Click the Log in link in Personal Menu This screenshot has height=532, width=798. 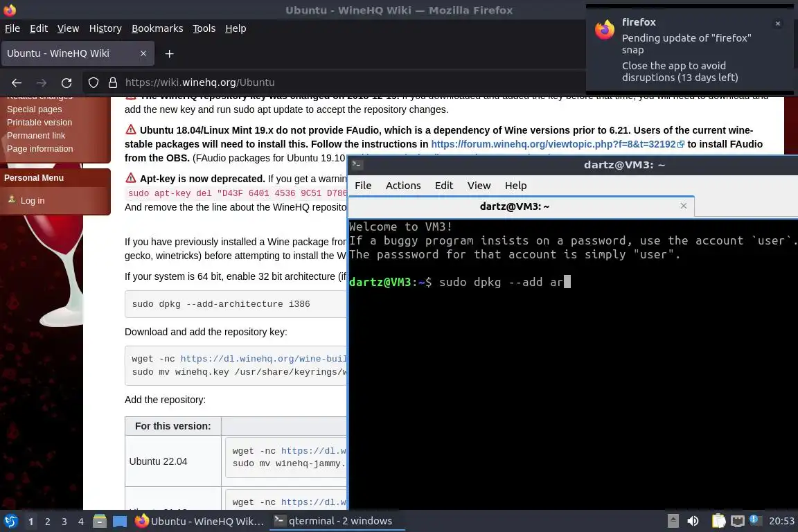coord(33,201)
